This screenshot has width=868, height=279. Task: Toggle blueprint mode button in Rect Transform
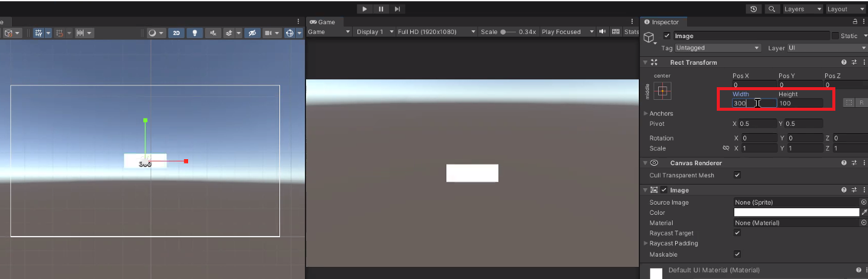[849, 103]
